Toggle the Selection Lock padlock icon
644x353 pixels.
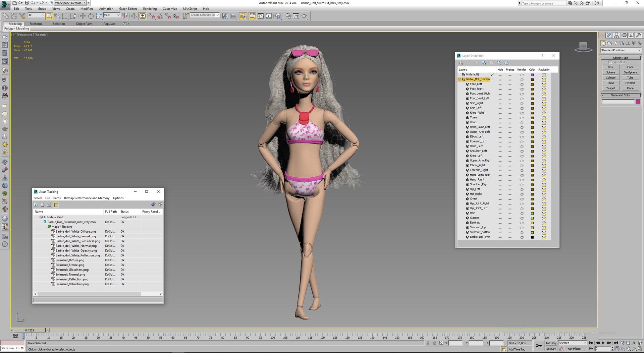pyautogui.click(x=435, y=343)
